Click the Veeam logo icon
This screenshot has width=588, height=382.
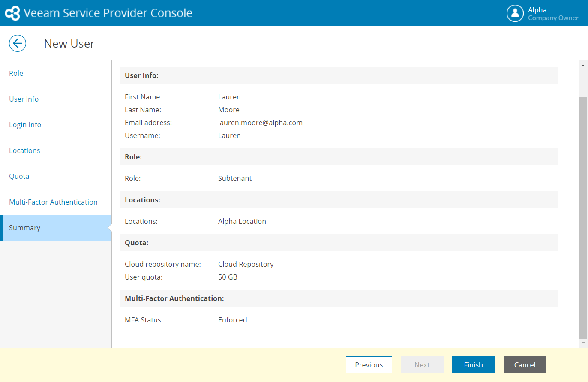12,13
